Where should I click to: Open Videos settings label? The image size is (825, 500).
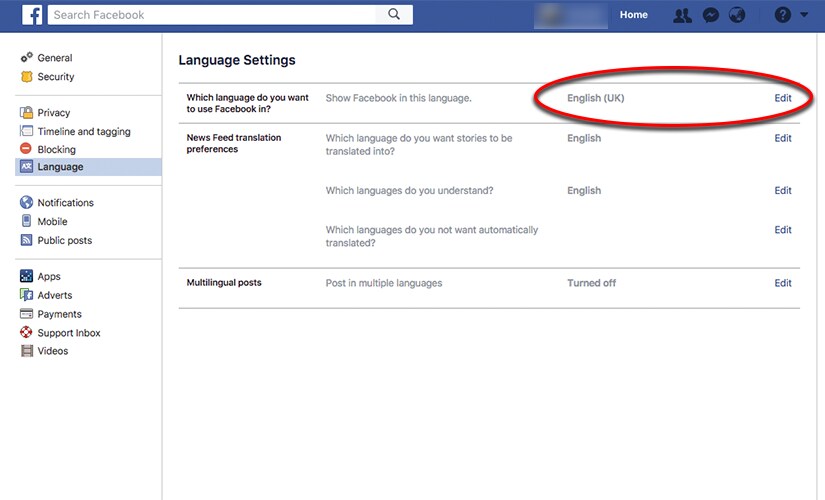pyautogui.click(x=53, y=351)
